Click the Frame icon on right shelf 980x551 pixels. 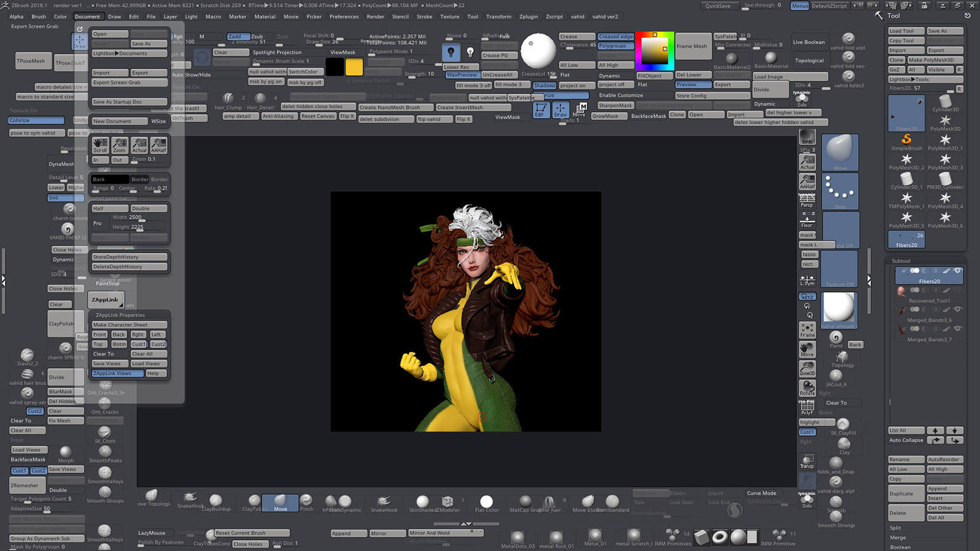click(807, 331)
